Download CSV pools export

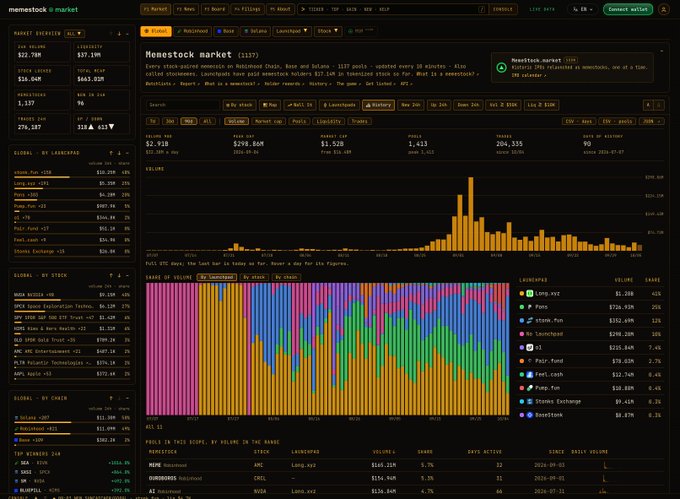[x=617, y=121]
